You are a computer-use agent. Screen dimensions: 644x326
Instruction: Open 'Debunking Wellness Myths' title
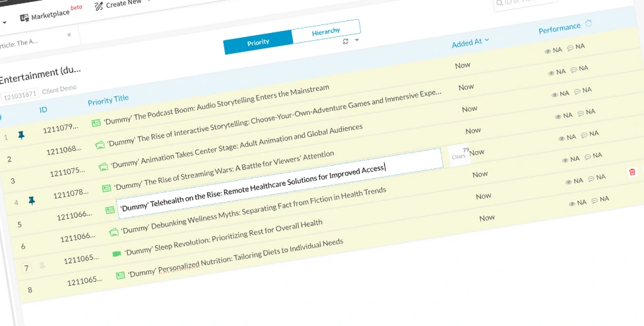click(x=253, y=212)
